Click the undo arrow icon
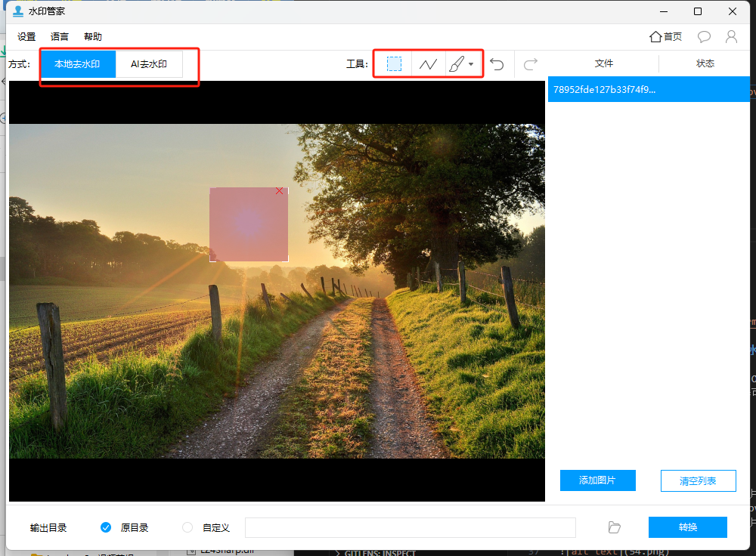Image resolution: width=756 pixels, height=556 pixels. pos(497,63)
